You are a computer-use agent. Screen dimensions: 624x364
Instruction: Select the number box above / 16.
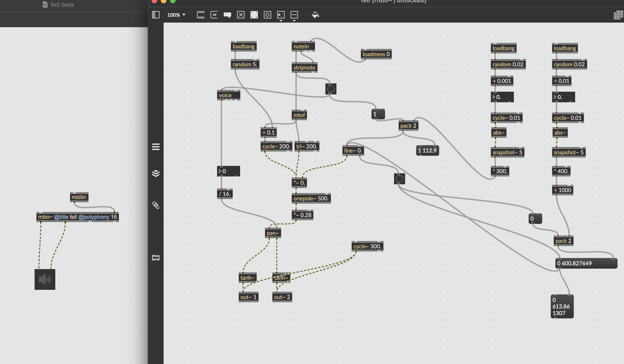point(229,171)
